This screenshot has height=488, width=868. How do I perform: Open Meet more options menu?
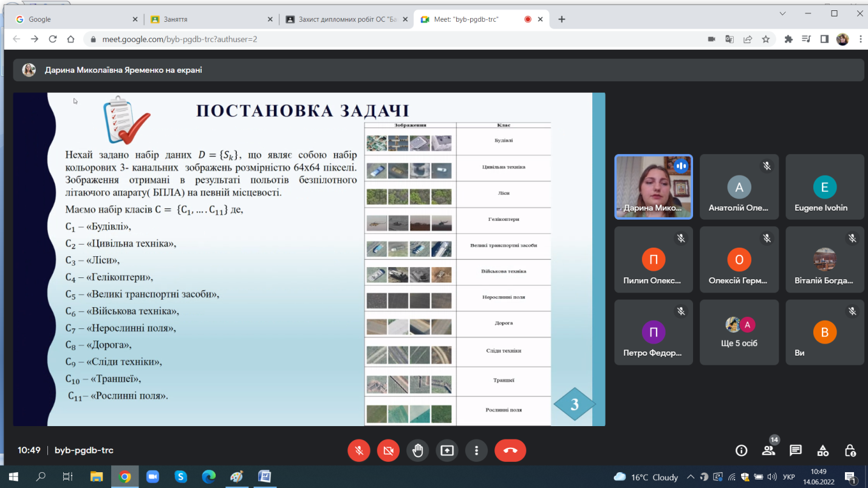476,450
